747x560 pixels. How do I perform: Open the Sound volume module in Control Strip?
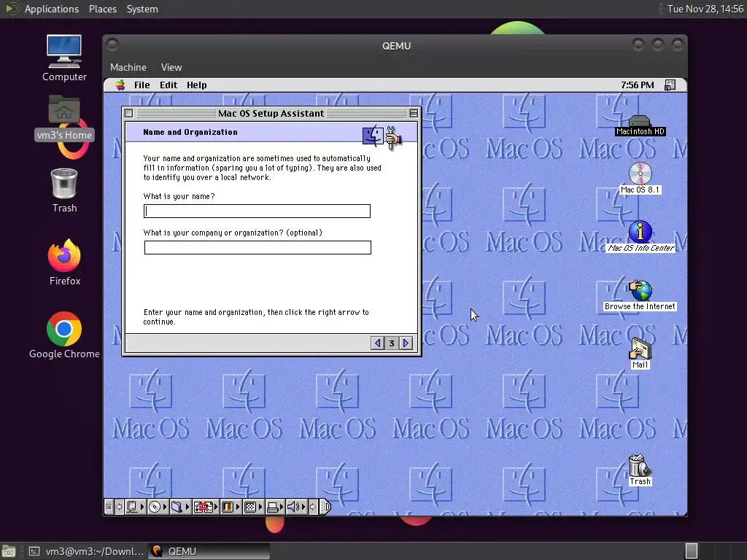coord(297,507)
